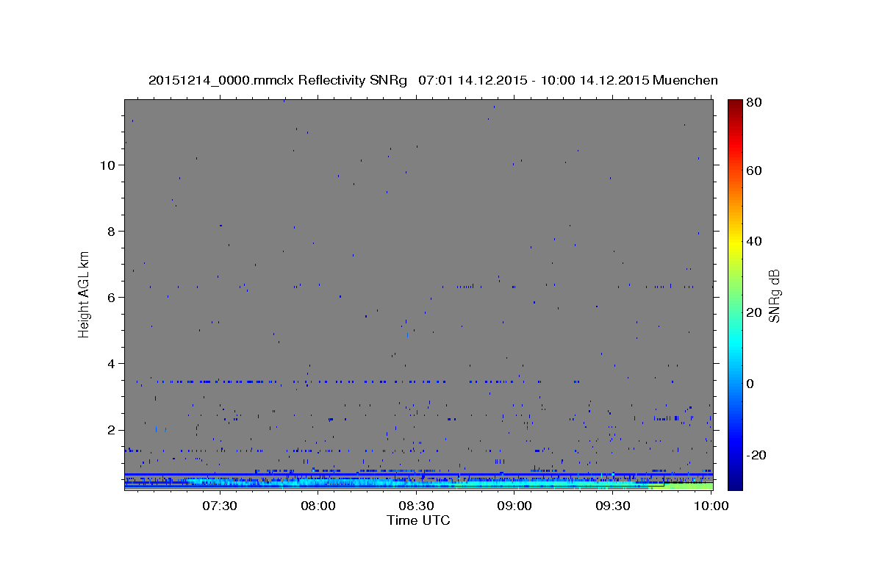882x588 pixels.
Task: Click the colorbar value -20
Action: click(x=755, y=455)
